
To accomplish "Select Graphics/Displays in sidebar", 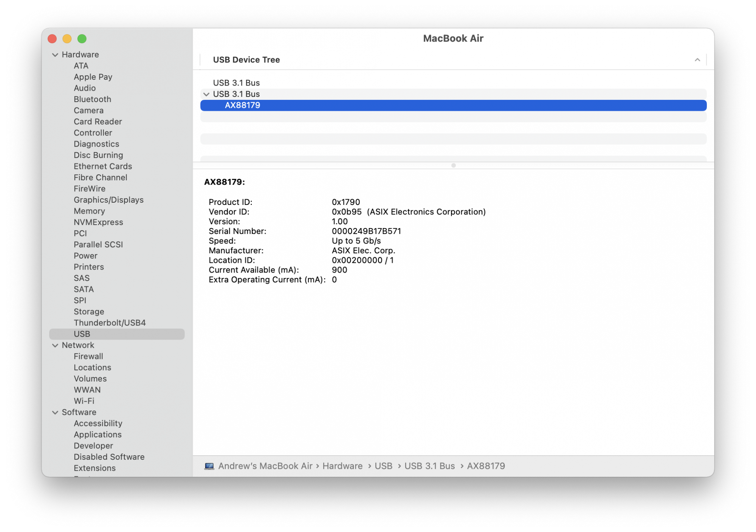I will click(108, 200).
